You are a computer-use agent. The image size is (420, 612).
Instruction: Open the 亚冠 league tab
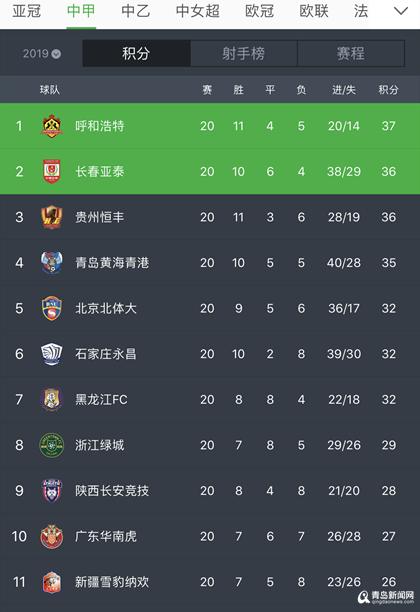[x=27, y=11]
